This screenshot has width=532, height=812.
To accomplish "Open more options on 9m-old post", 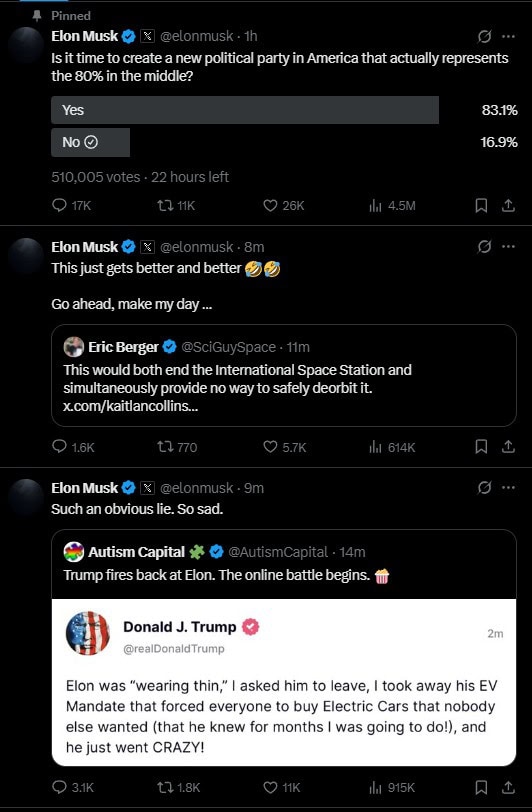I will [509, 488].
